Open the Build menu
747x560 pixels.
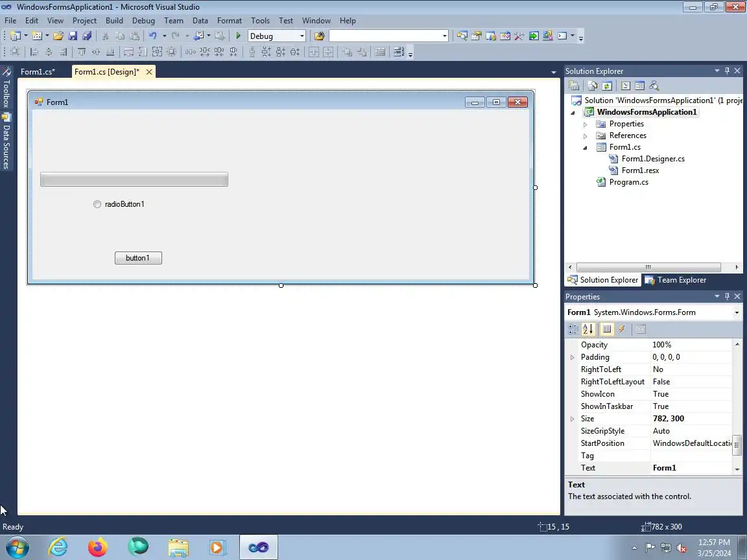[114, 21]
